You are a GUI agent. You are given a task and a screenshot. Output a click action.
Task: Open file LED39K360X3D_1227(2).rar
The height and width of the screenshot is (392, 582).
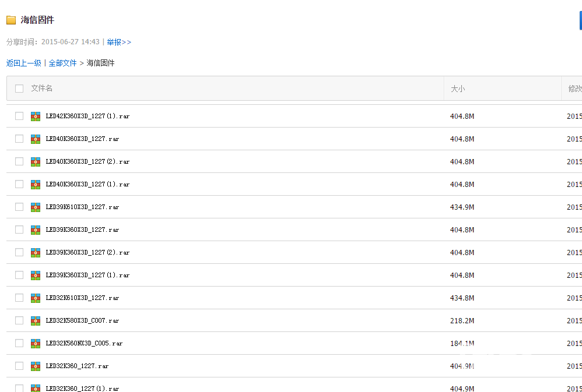[87, 252]
